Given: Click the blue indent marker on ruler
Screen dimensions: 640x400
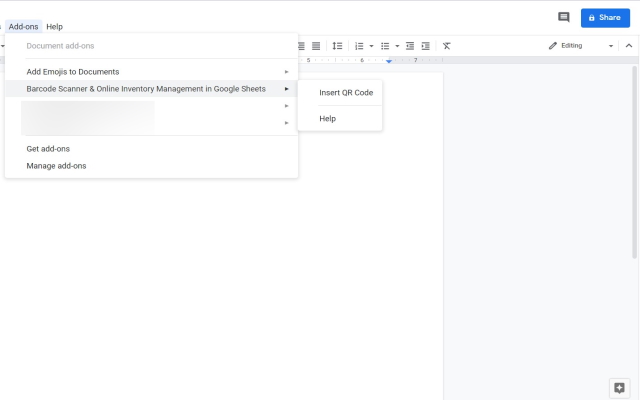Looking at the screenshot, I should (x=389, y=61).
